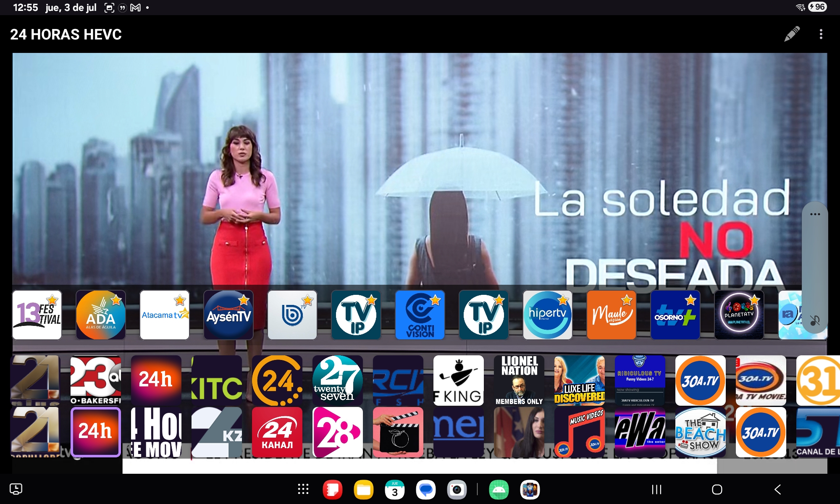This screenshot has width=840, height=504.
Task: Open Luxe Life Discovered channel
Action: [580, 381]
